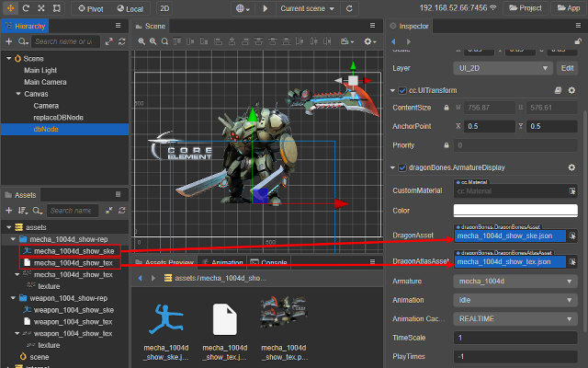Viewport: 588px width, 368px height.
Task: Select the Main Light node
Action: pyautogui.click(x=40, y=70)
